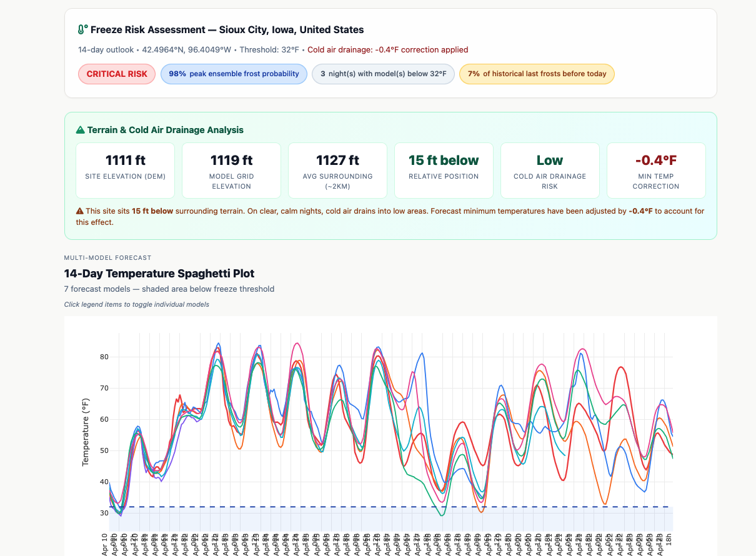The width and height of the screenshot is (756, 556).
Task: Click the 98% peak ensemble frost probability badge
Action: click(234, 74)
